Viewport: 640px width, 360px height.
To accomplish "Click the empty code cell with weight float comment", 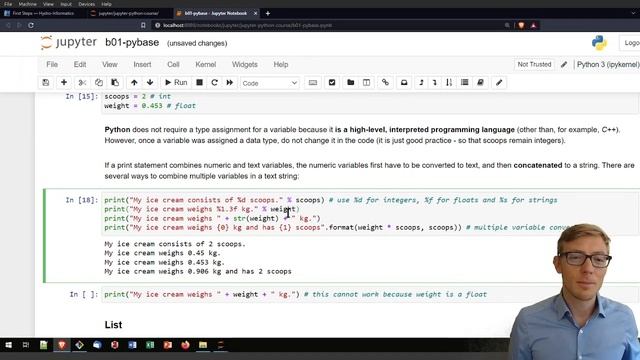I will [x=369, y=294].
